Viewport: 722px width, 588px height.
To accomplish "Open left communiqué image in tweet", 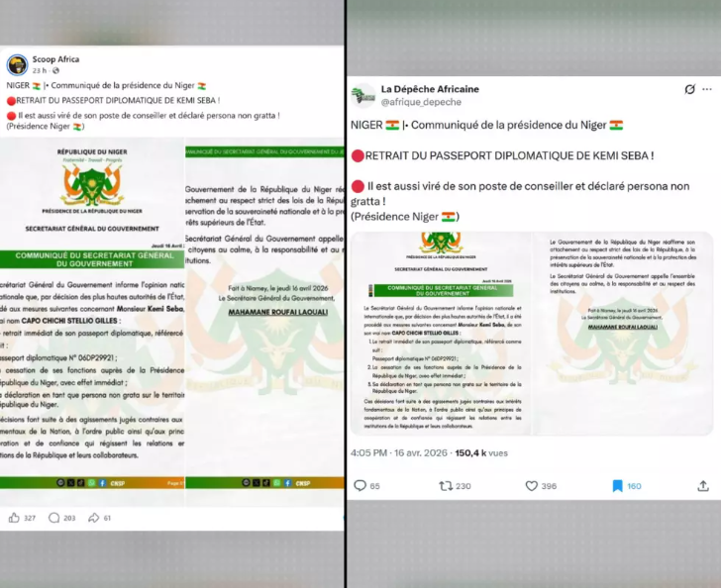I will (x=441, y=334).
